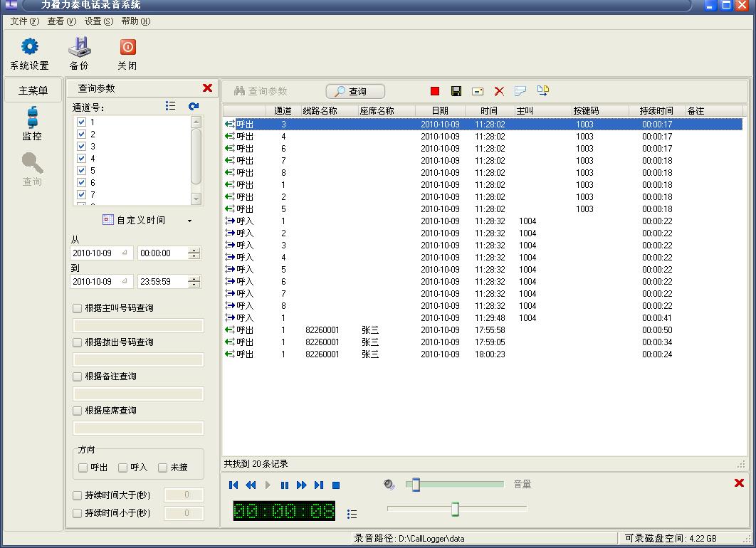
Task: Enable 根据主叫号码查询 checkbox
Action: pos(78,308)
